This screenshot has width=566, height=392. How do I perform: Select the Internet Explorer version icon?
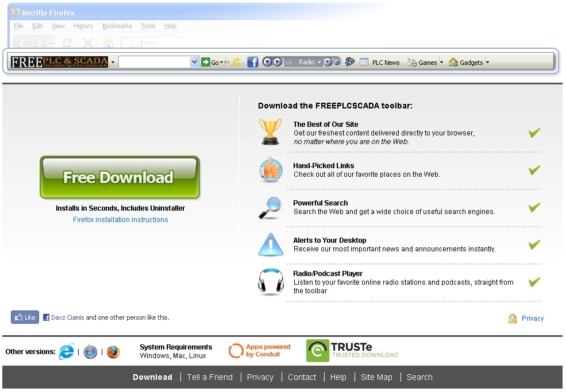point(67,352)
